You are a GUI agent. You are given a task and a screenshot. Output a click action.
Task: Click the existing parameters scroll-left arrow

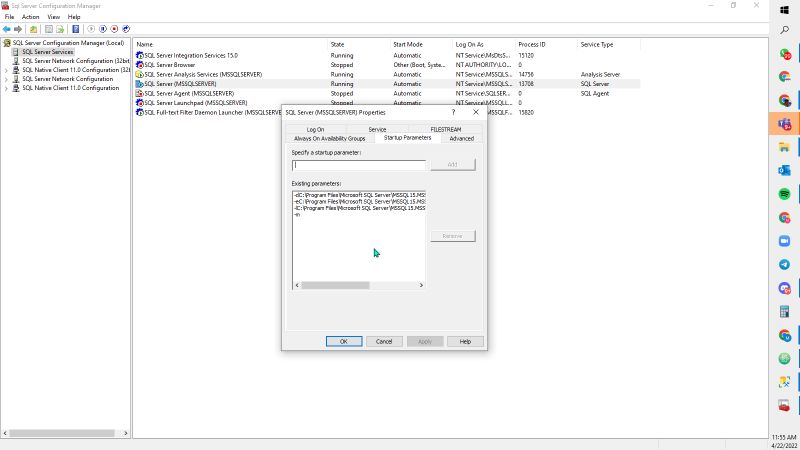click(x=297, y=285)
